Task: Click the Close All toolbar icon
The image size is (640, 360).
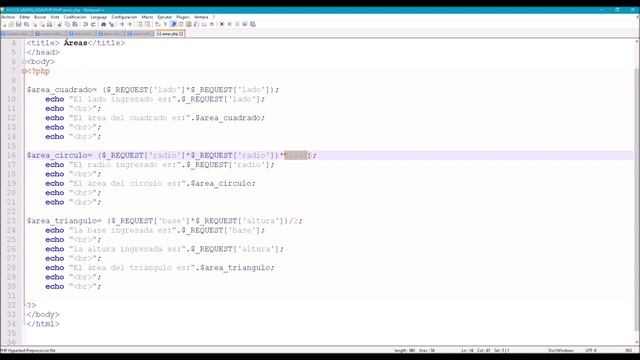Action: click(x=42, y=24)
